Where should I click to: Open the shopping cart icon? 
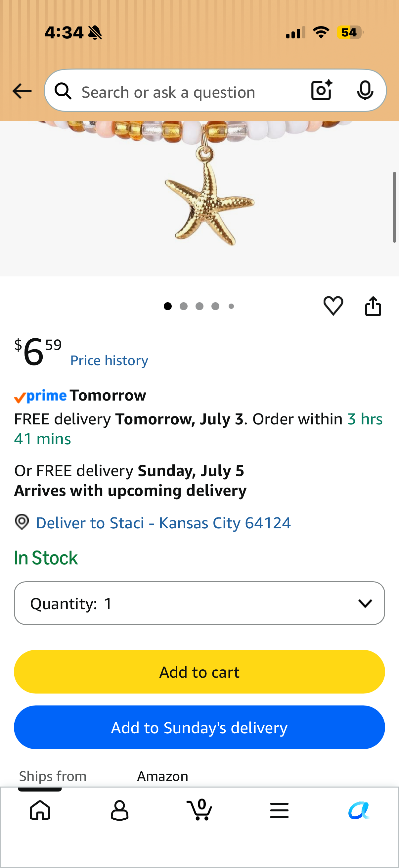tap(199, 809)
